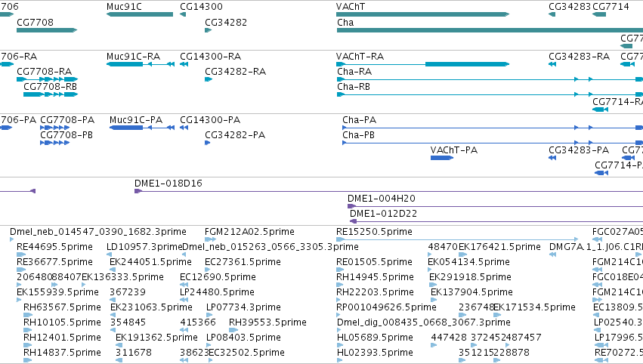Select the EK231063.5prime EST label

[151, 307]
